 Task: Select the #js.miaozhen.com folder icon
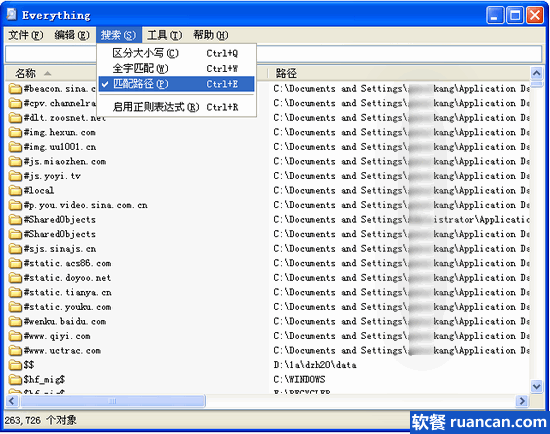pos(15,161)
